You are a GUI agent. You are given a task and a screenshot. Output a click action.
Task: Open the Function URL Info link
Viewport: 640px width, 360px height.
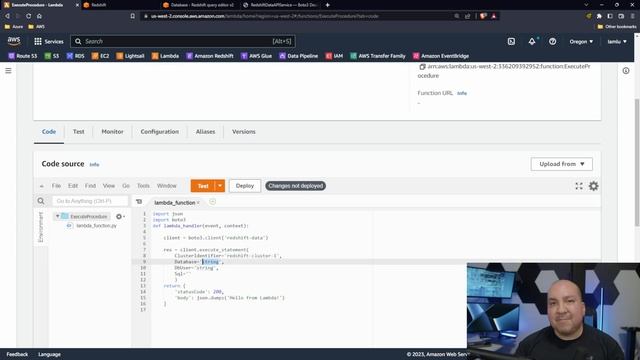(x=462, y=93)
